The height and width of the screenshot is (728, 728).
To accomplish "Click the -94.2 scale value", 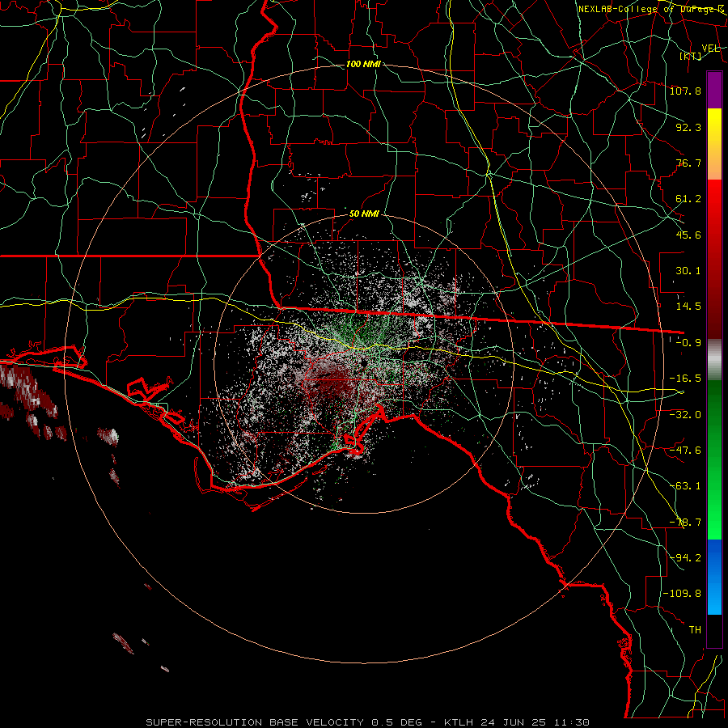I will (685, 558).
